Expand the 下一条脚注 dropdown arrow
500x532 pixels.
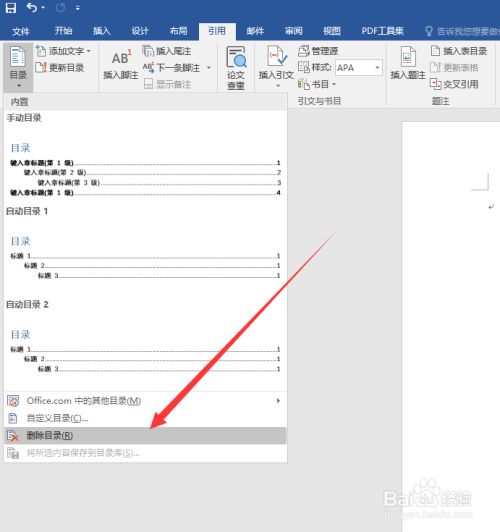[x=209, y=68]
